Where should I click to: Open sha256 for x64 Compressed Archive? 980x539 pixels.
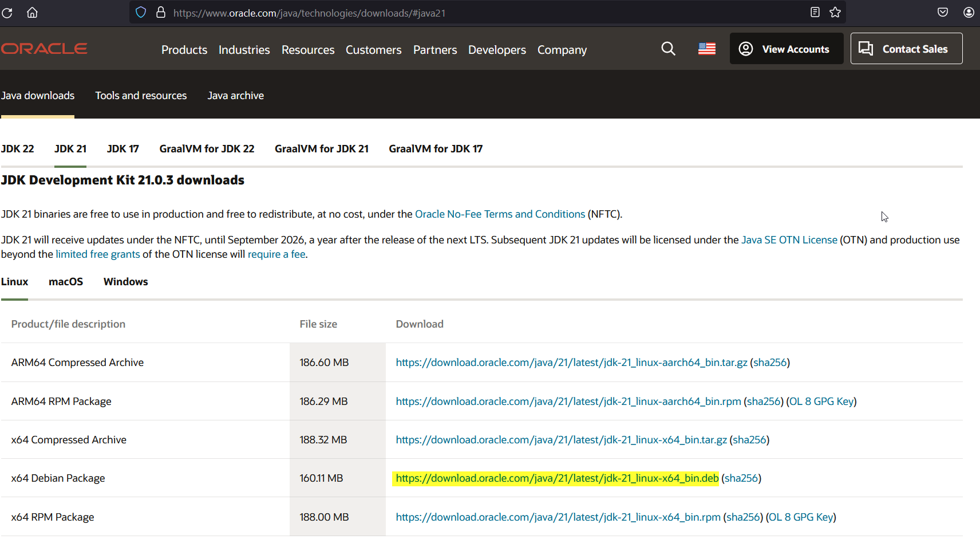(749, 440)
